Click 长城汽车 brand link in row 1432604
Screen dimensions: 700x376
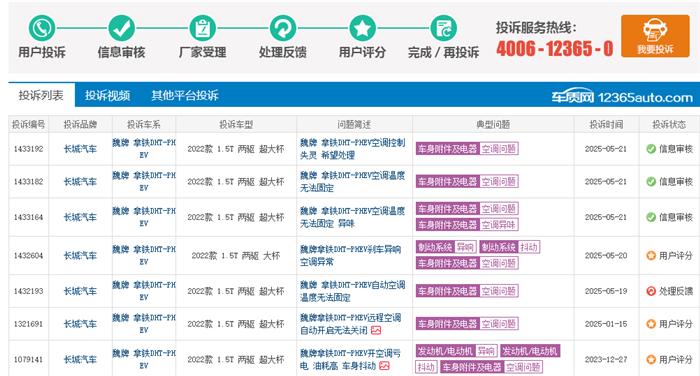(80, 255)
